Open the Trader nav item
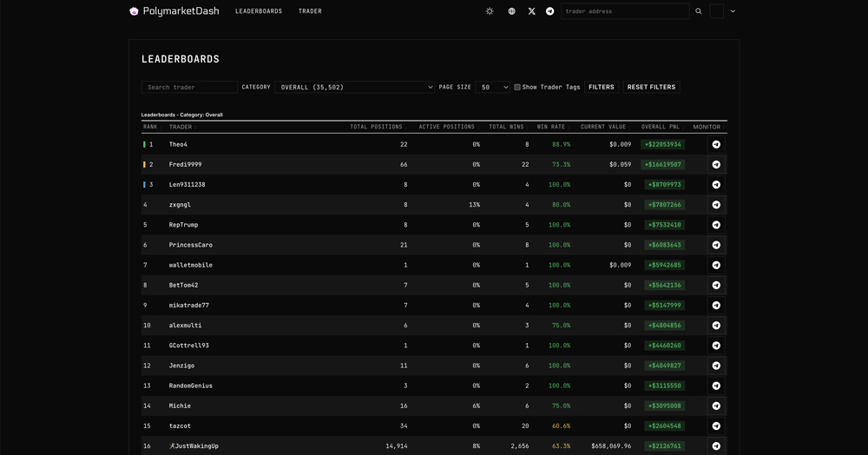This screenshot has width=868, height=455. tap(310, 11)
